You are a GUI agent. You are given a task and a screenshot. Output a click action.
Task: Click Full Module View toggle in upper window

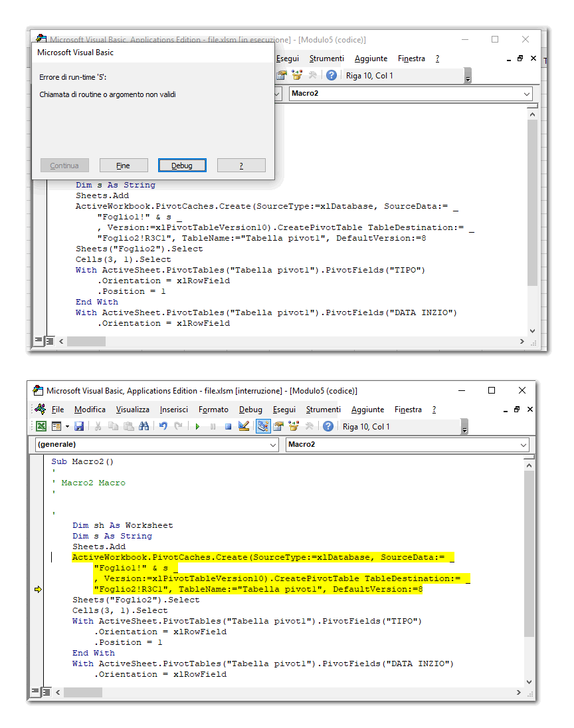click(x=50, y=341)
